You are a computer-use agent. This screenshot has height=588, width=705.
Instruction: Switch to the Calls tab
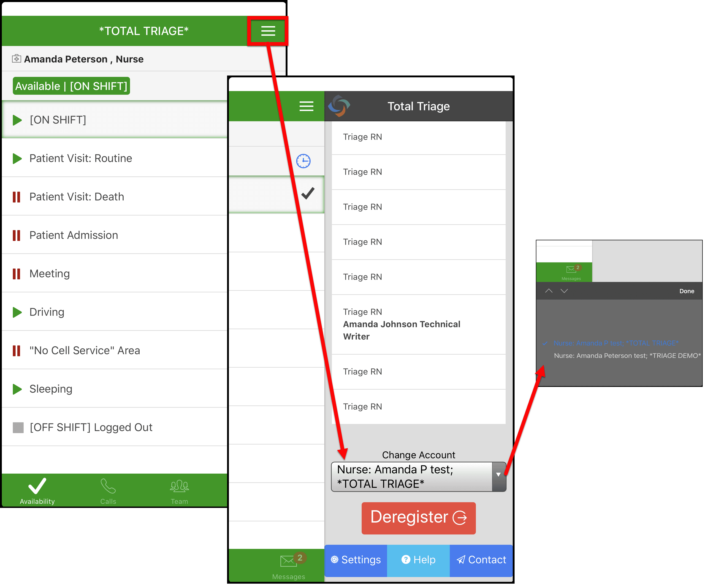coord(108,491)
